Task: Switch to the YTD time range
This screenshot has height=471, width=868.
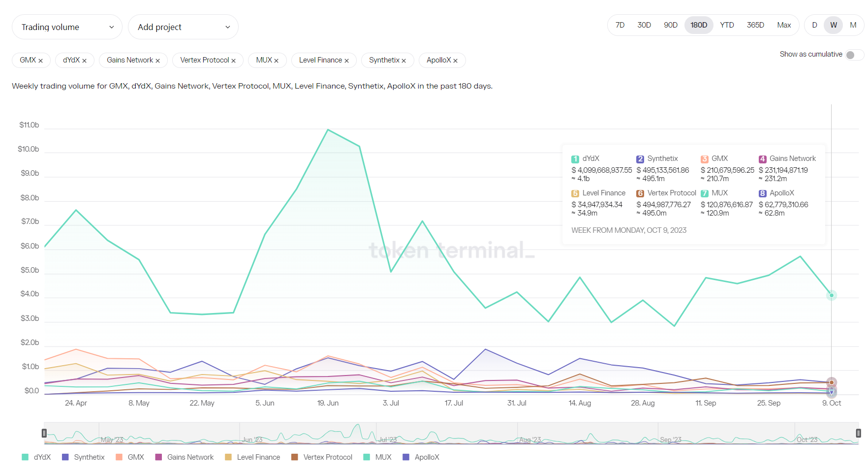Action: (726, 25)
